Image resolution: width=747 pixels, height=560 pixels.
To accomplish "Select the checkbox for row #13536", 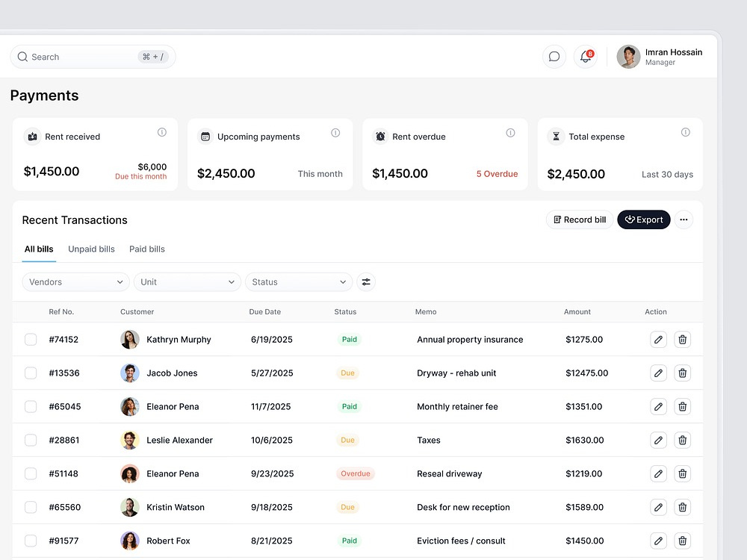I will pos(31,373).
